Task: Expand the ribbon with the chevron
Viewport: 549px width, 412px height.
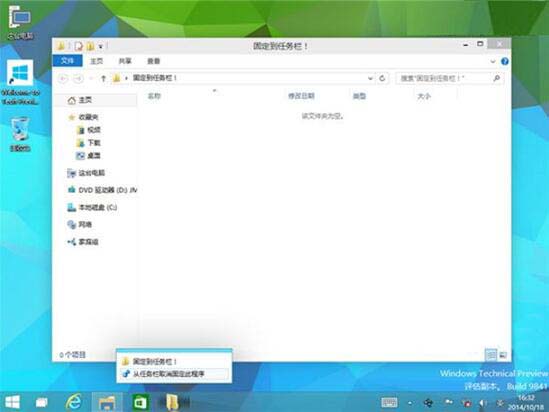Action: [x=493, y=61]
